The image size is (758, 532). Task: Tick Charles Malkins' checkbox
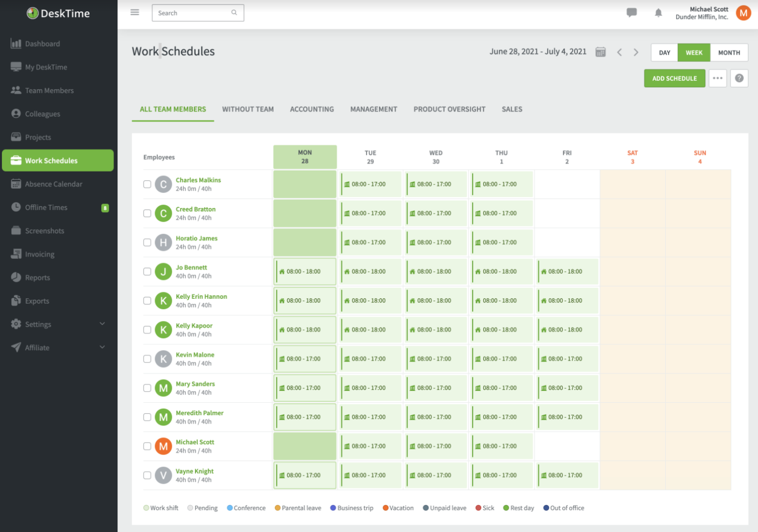pyautogui.click(x=147, y=184)
